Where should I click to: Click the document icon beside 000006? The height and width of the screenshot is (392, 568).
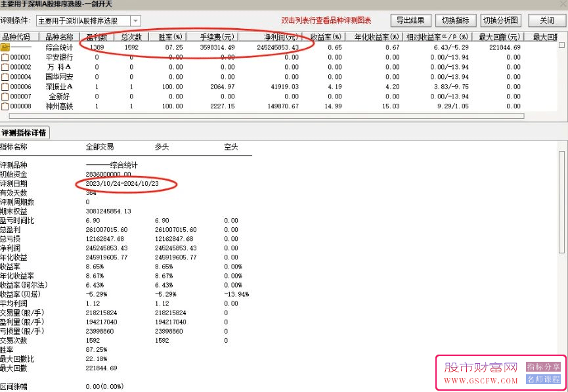5,87
